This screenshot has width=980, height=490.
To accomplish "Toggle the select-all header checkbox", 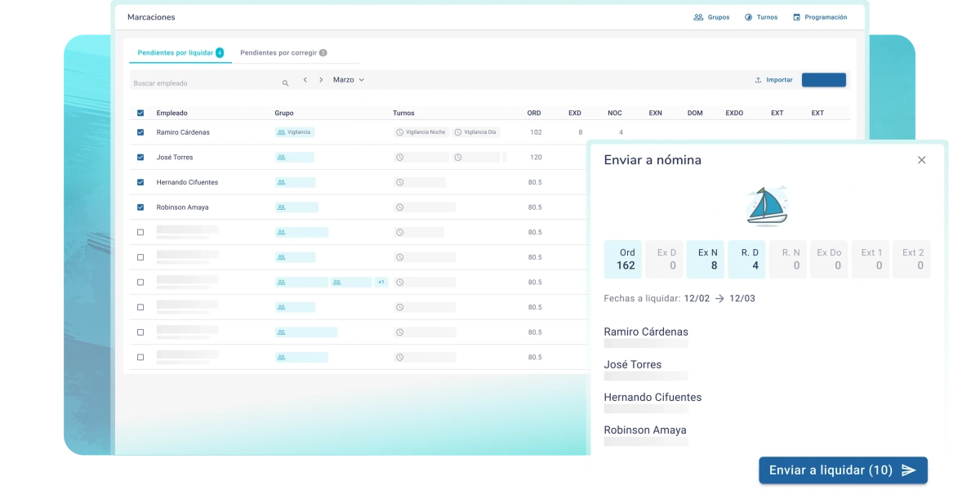I will click(140, 114).
